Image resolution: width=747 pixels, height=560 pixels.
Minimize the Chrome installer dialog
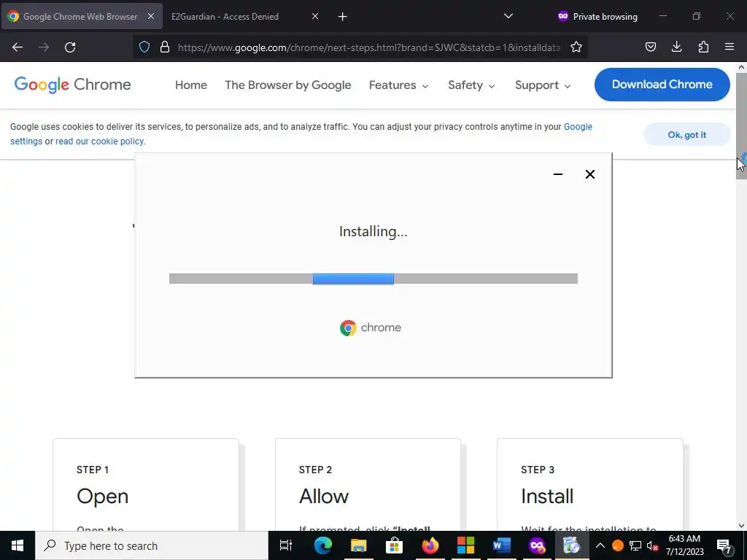[558, 174]
